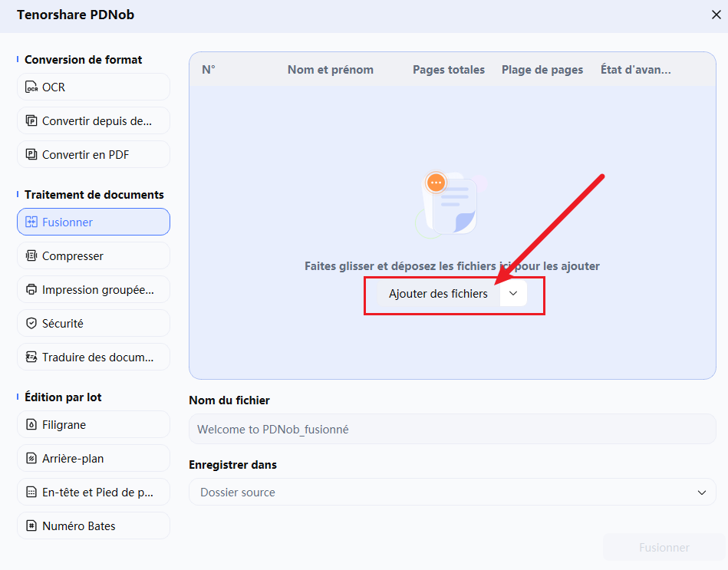Click the Nom du fichier label

point(229,400)
